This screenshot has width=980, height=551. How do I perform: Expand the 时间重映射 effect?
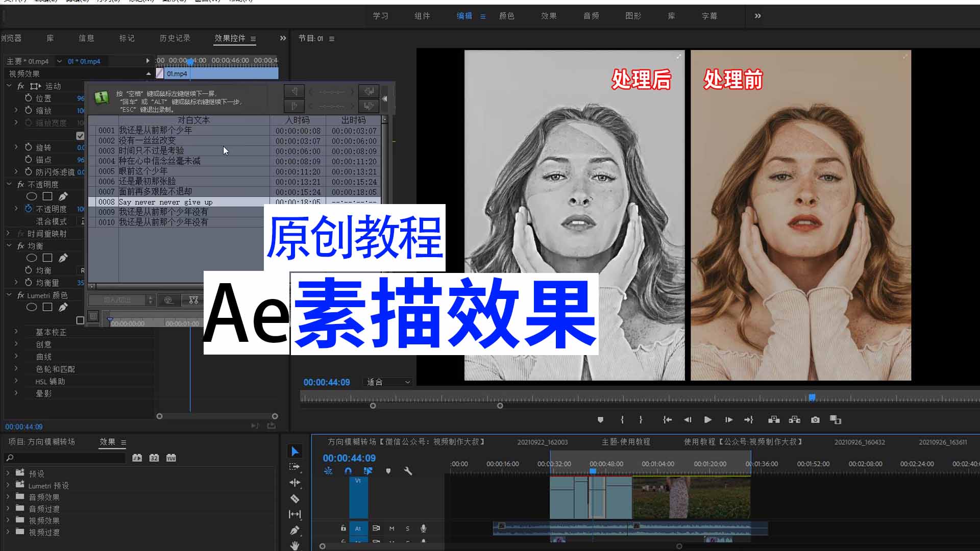[9, 233]
